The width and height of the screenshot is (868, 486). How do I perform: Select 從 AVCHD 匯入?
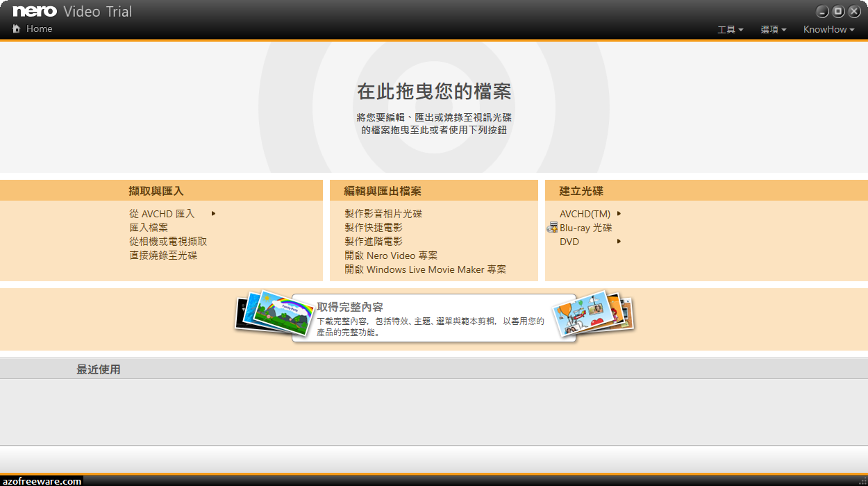(162, 214)
